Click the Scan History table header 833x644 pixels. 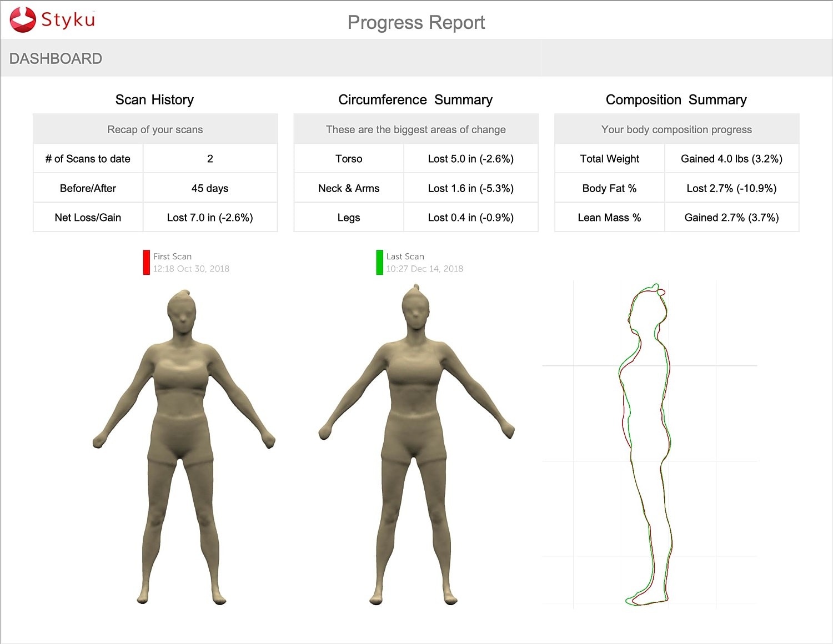pos(155,100)
